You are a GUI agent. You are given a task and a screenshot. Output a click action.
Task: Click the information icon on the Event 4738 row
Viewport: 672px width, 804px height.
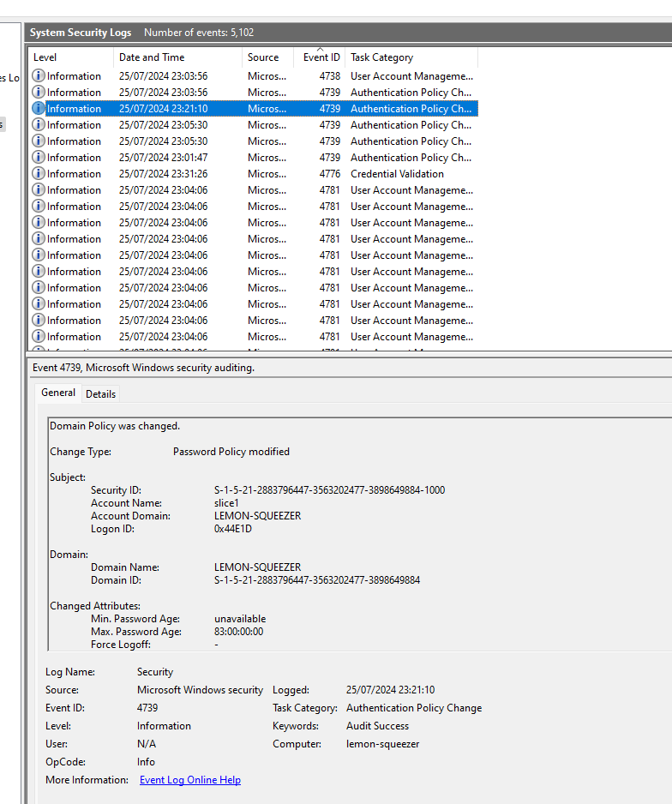click(39, 76)
